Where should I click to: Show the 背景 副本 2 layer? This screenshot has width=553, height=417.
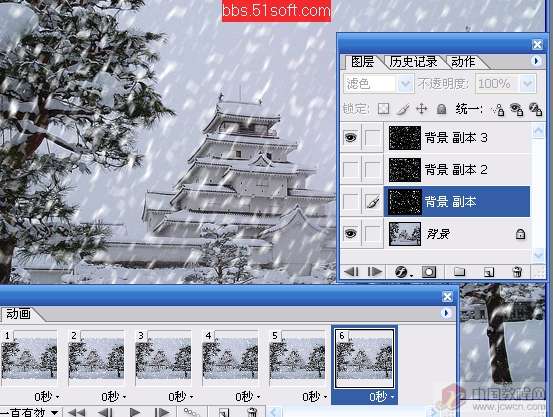(350, 170)
